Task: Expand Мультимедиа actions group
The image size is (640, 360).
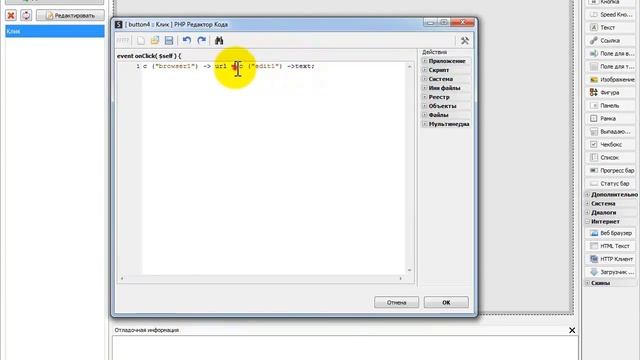Action: point(425,124)
